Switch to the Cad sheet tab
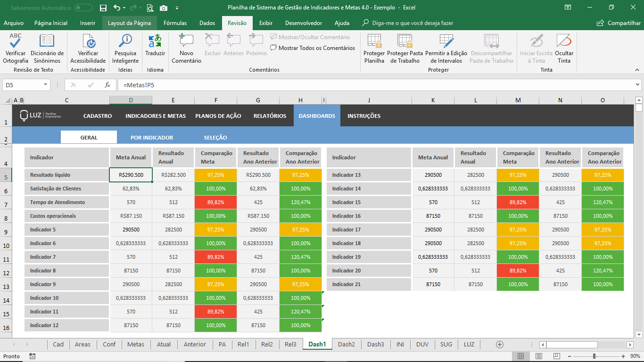 58,344
